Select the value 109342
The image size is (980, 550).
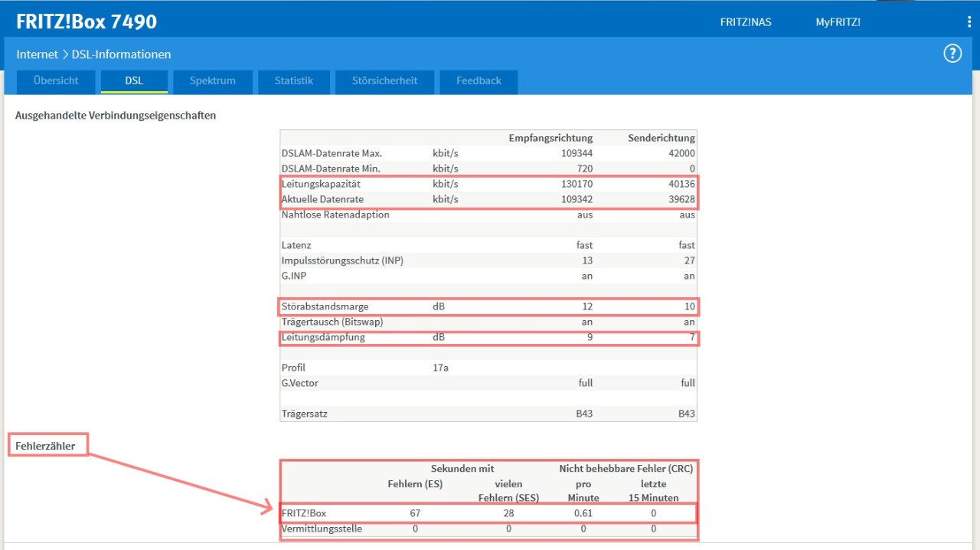coord(577,199)
